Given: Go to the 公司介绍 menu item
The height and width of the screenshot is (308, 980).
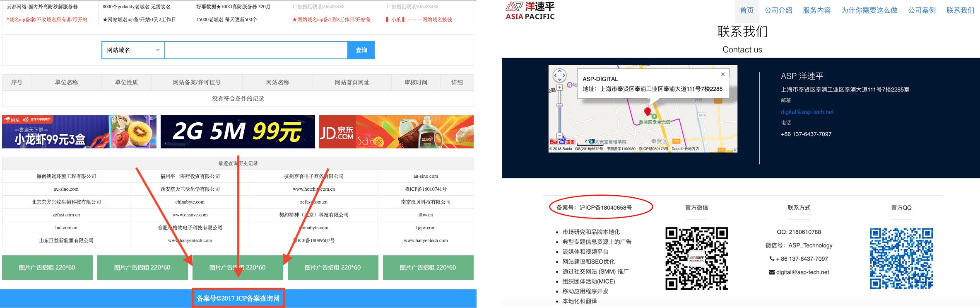Looking at the screenshot, I should (x=778, y=10).
